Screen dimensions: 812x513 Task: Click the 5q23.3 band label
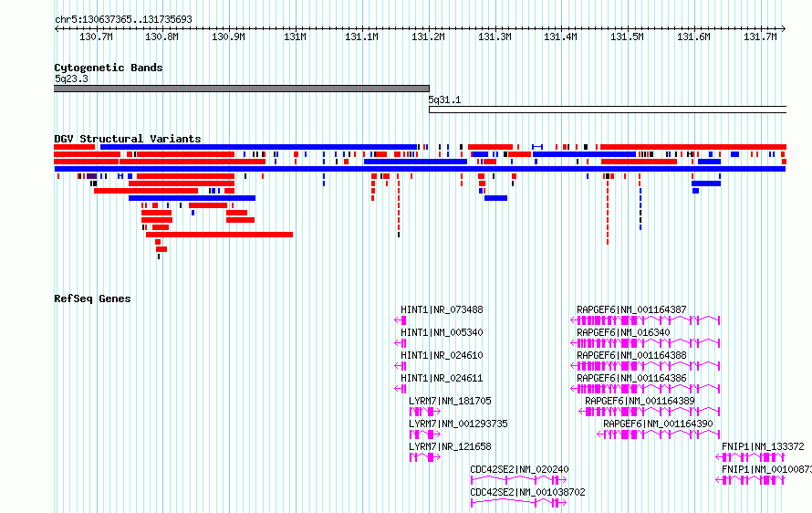[71, 79]
